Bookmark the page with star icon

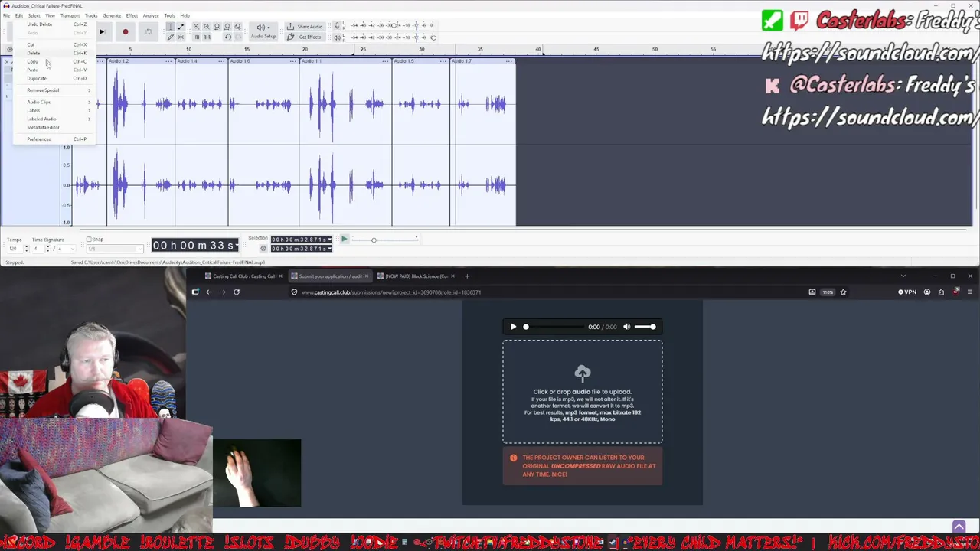click(x=843, y=292)
